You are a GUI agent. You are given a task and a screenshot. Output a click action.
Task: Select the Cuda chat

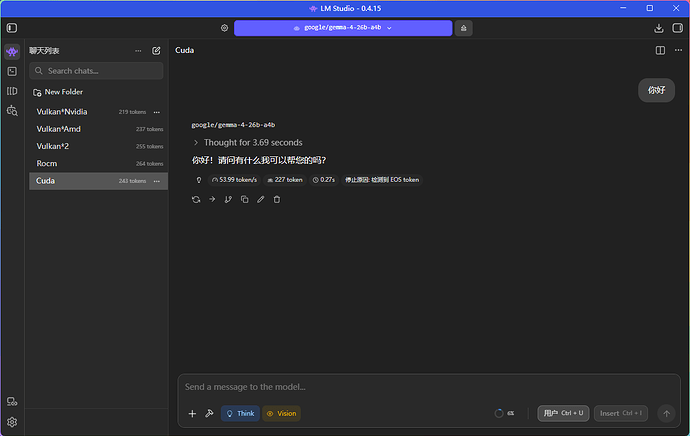coord(98,181)
